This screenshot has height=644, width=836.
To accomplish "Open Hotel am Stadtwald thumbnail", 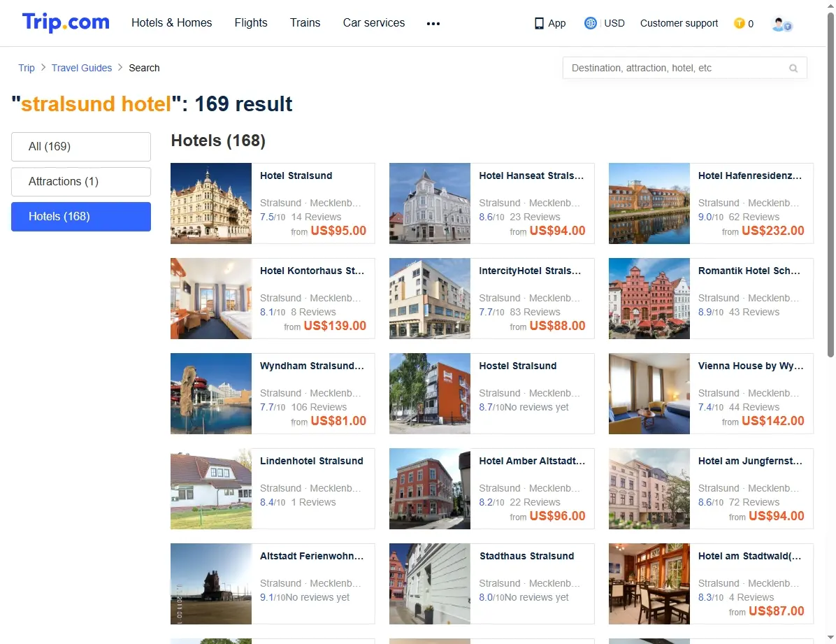I will (649, 584).
